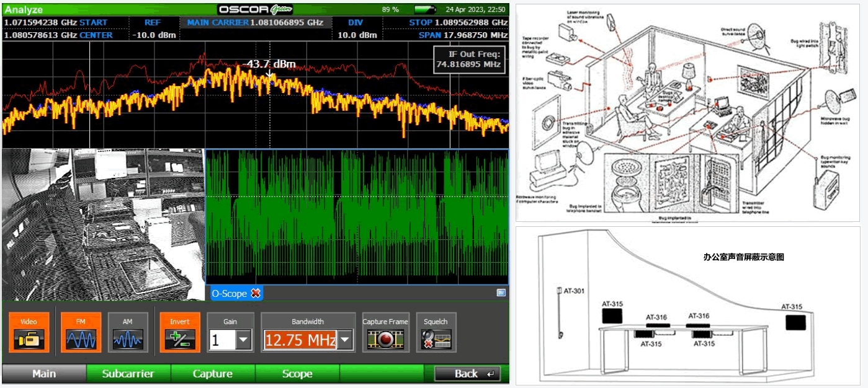Select the 12.75 MHz bandwidth field
The image size is (868, 388).
(300, 339)
